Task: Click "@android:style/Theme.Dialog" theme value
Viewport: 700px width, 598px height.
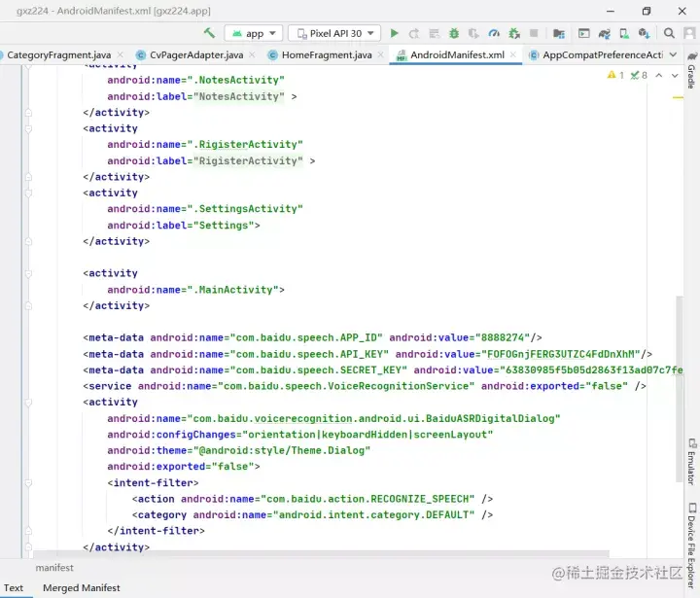Action: (282, 450)
